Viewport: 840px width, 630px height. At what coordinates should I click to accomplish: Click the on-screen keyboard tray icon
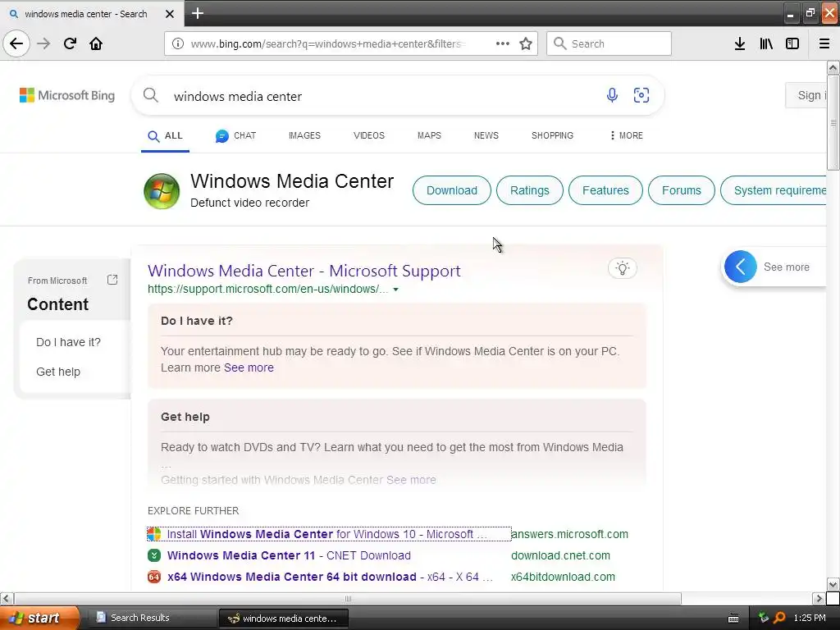[x=733, y=619]
